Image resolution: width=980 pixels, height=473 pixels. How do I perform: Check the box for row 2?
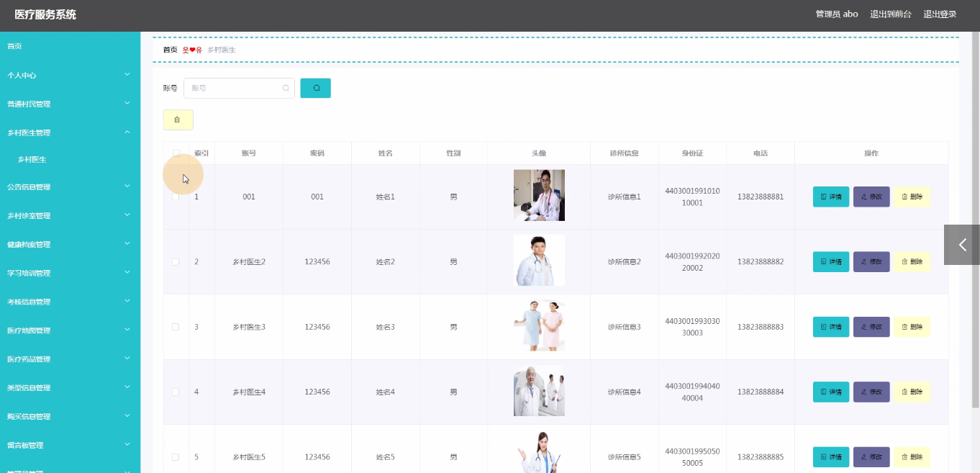pos(176,262)
